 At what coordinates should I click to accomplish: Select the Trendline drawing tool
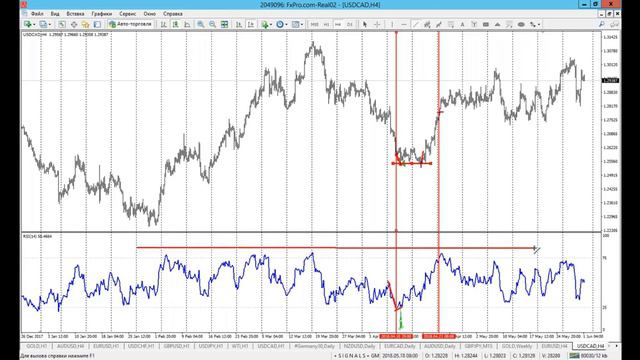click(416, 24)
